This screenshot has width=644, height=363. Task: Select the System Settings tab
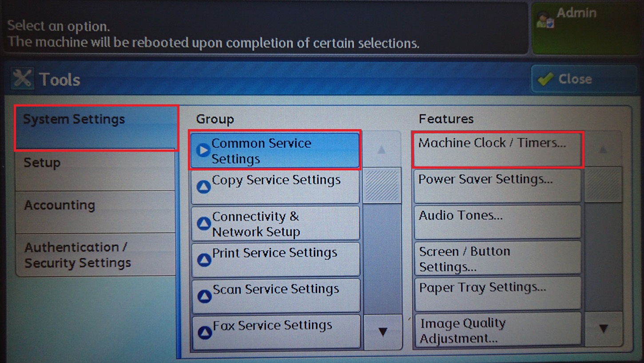(95, 127)
